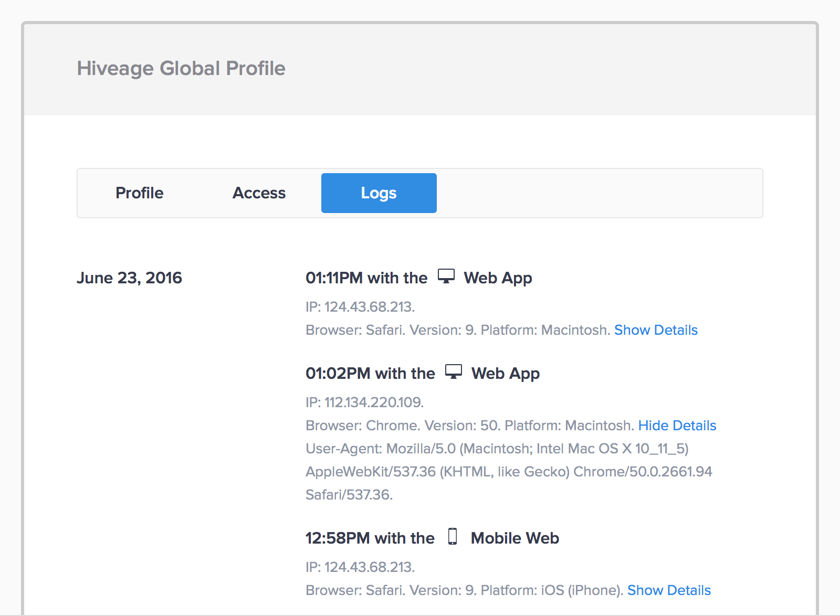
Task: Click the 01:11PM with the Web App heading
Action: coord(419,278)
